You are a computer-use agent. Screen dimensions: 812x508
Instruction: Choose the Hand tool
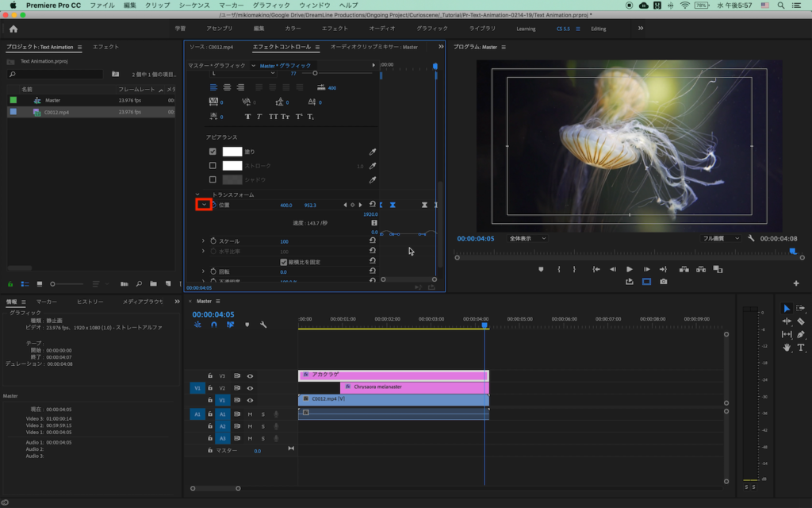pos(787,348)
